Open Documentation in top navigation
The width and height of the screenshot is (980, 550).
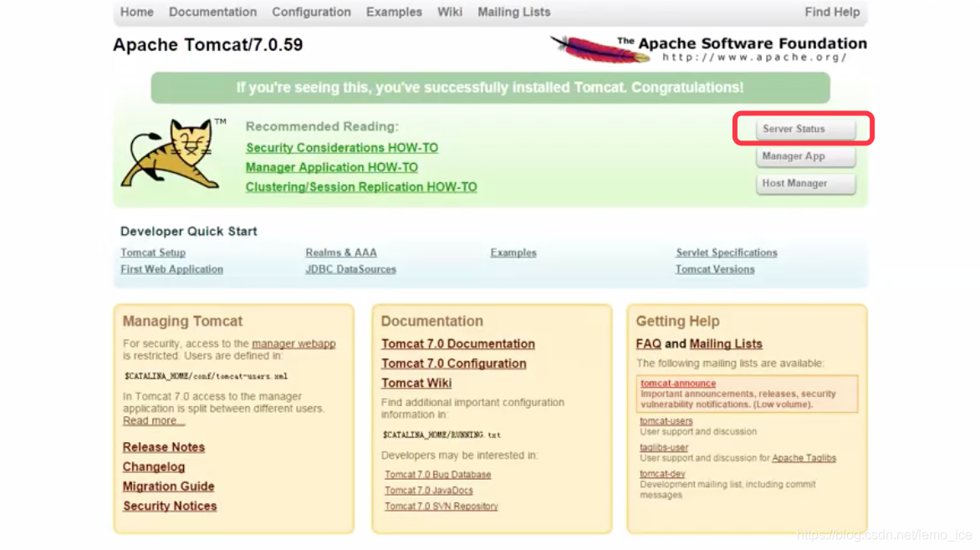pos(212,12)
